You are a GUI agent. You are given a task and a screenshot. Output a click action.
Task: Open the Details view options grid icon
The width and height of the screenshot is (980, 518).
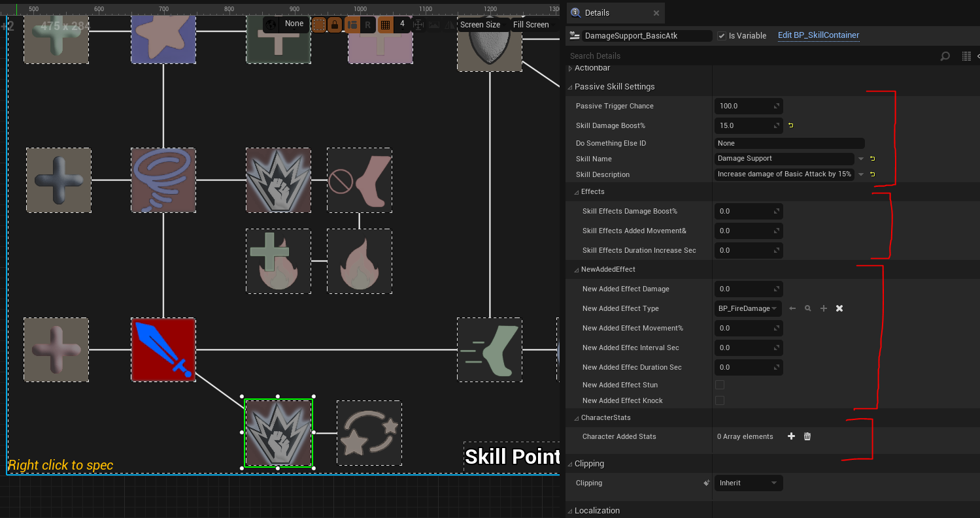pos(966,56)
